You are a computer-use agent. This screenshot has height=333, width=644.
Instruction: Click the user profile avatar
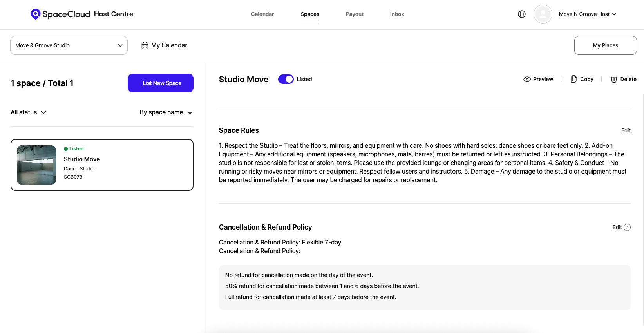coord(543,14)
